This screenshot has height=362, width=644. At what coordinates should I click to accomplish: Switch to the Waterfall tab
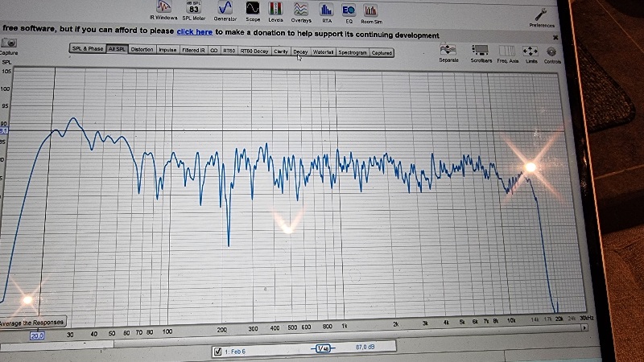[x=323, y=51]
